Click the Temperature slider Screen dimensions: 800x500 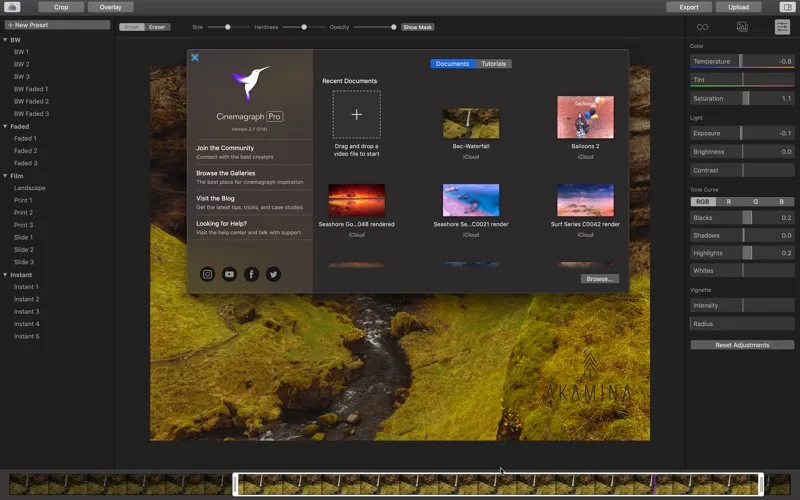click(742, 61)
